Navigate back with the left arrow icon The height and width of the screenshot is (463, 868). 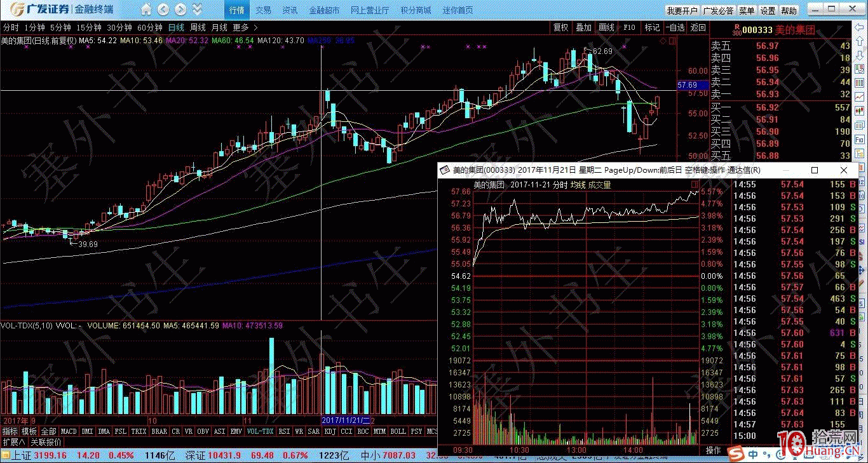[x=163, y=10]
